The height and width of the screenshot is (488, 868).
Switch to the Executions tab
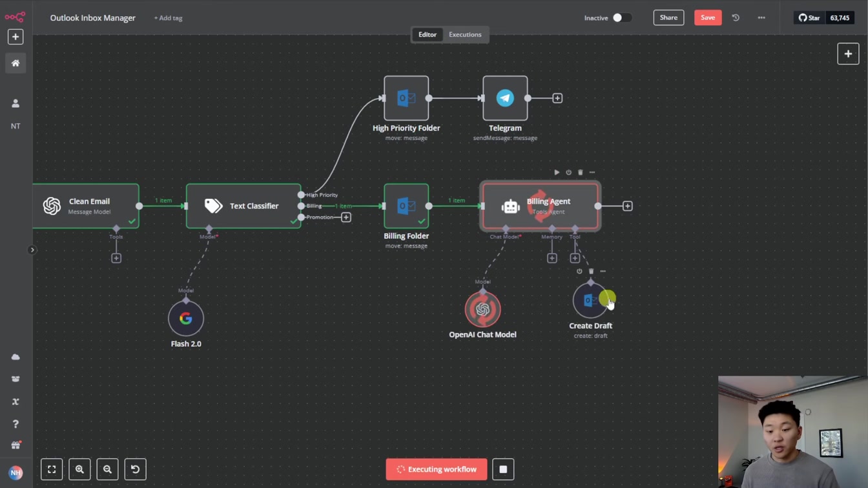pyautogui.click(x=465, y=35)
